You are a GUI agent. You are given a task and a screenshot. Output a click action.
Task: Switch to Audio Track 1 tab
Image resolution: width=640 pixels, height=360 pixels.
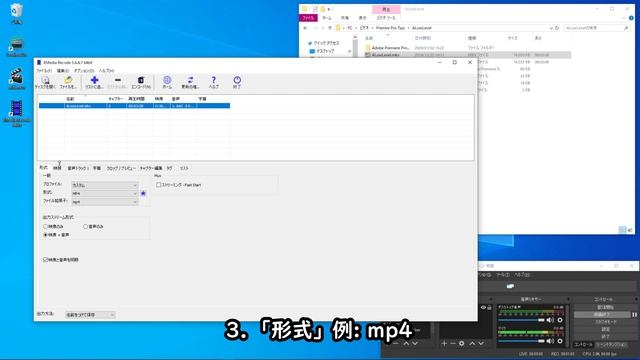pos(77,168)
